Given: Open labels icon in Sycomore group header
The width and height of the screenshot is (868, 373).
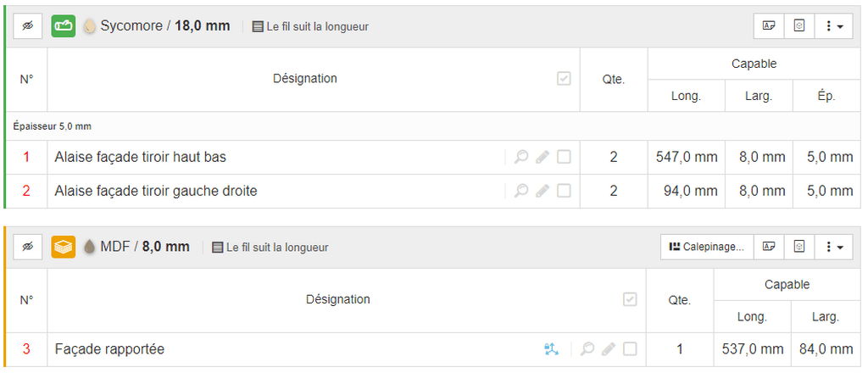Looking at the screenshot, I should coord(769,26).
